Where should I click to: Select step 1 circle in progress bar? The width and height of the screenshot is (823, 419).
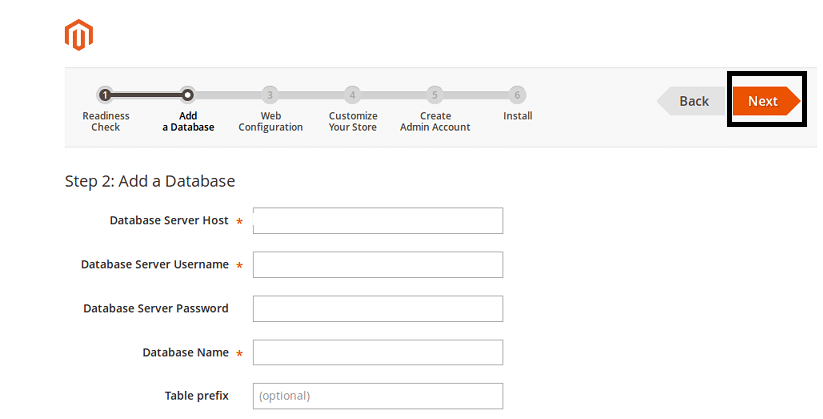point(105,95)
